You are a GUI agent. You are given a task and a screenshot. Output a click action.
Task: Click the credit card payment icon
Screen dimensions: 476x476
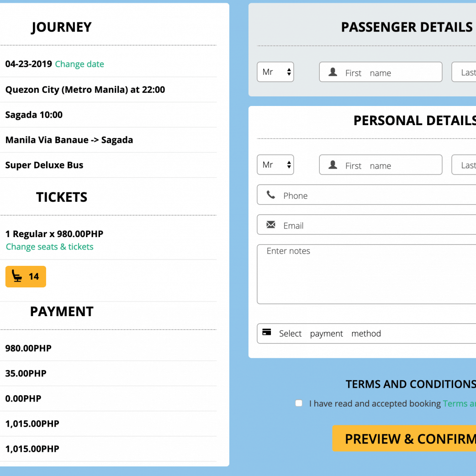point(267,333)
